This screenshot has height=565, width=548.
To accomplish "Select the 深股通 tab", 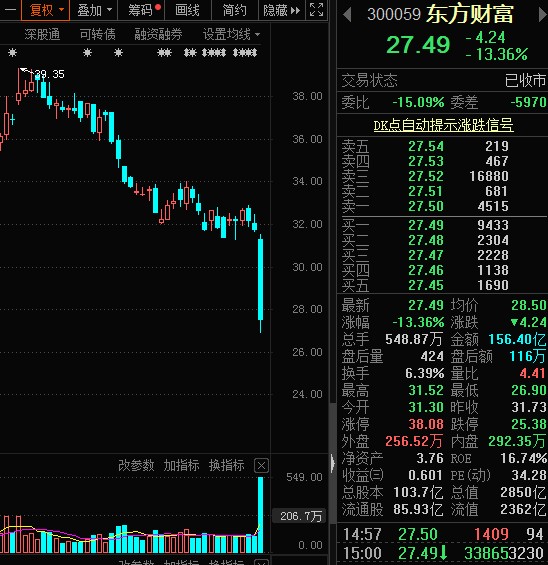I will pos(42,35).
